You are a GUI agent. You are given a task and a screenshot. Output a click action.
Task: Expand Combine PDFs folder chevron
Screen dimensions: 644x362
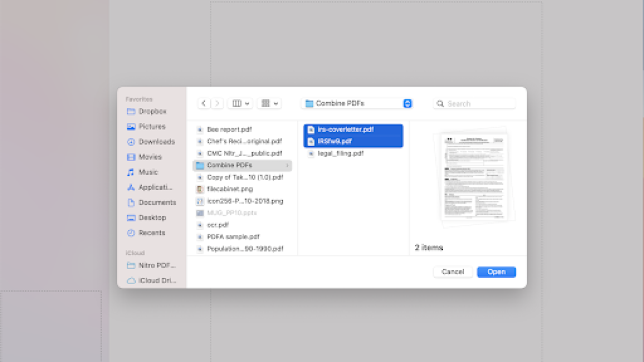(x=288, y=165)
